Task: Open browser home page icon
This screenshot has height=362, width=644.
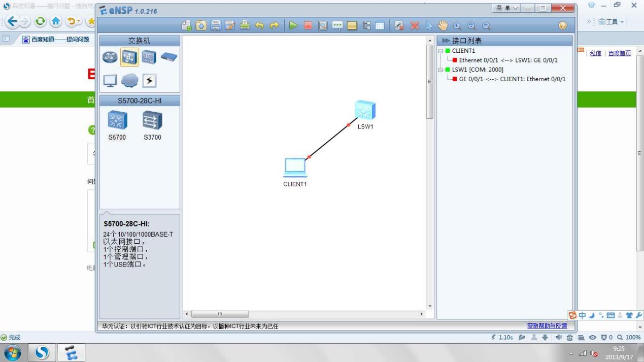Action: click(x=56, y=22)
